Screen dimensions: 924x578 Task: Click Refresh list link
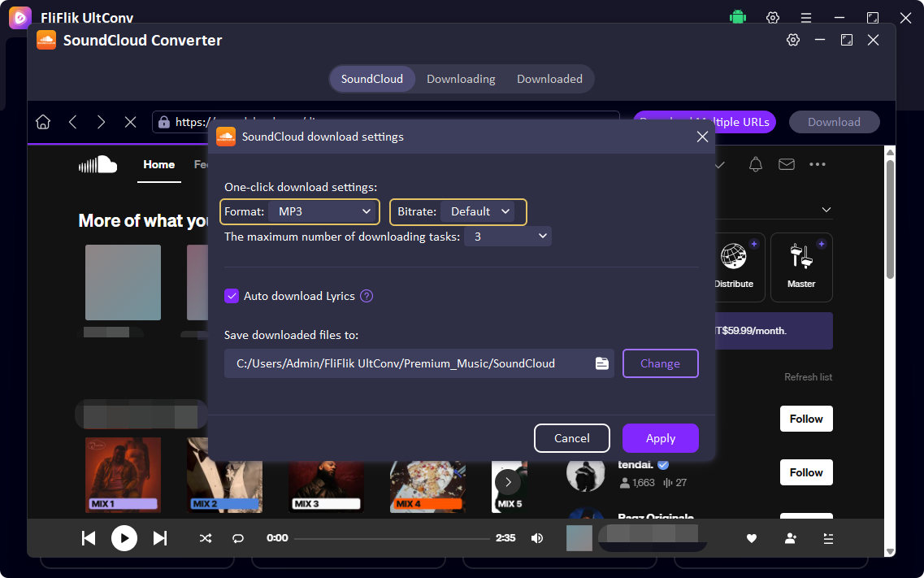click(808, 377)
